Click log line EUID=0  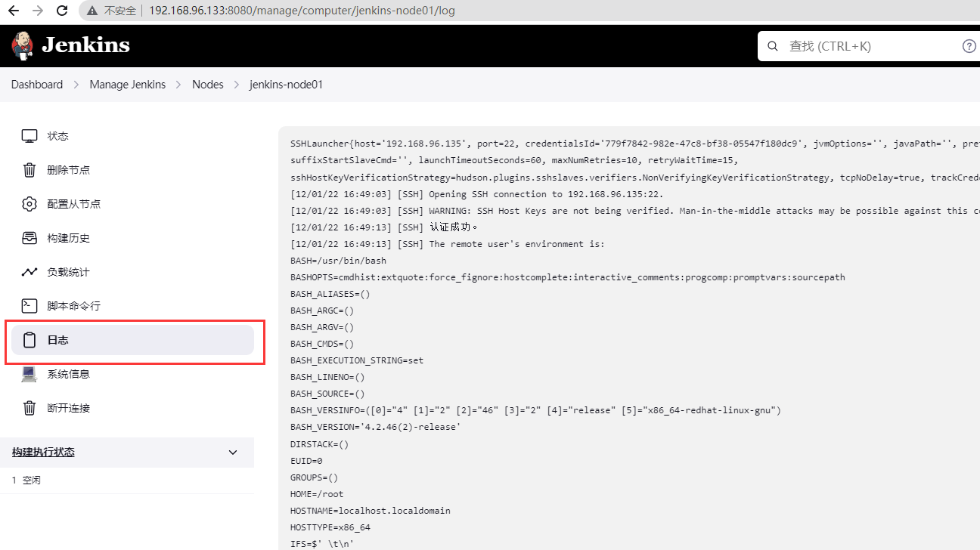[306, 460]
